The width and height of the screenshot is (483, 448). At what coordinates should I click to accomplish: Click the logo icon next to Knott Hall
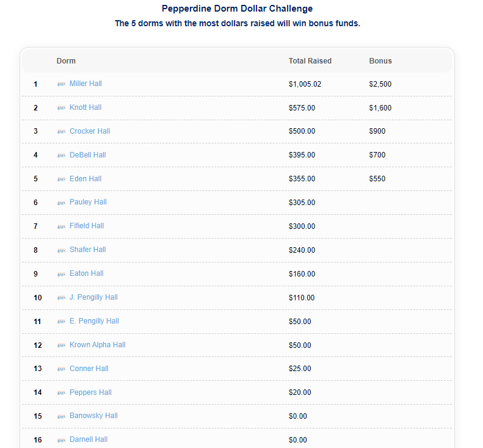(x=61, y=108)
